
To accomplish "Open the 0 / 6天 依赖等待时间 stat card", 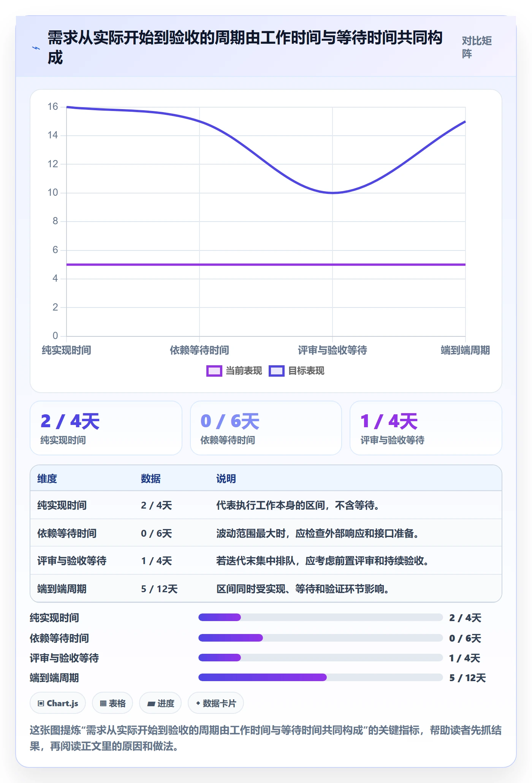I will coord(266,428).
